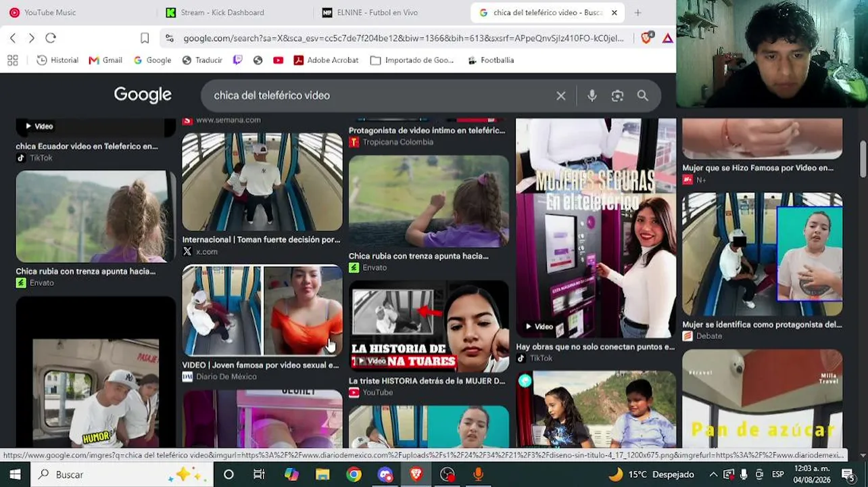
Task: Open the Windows Start menu
Action: (x=15, y=474)
